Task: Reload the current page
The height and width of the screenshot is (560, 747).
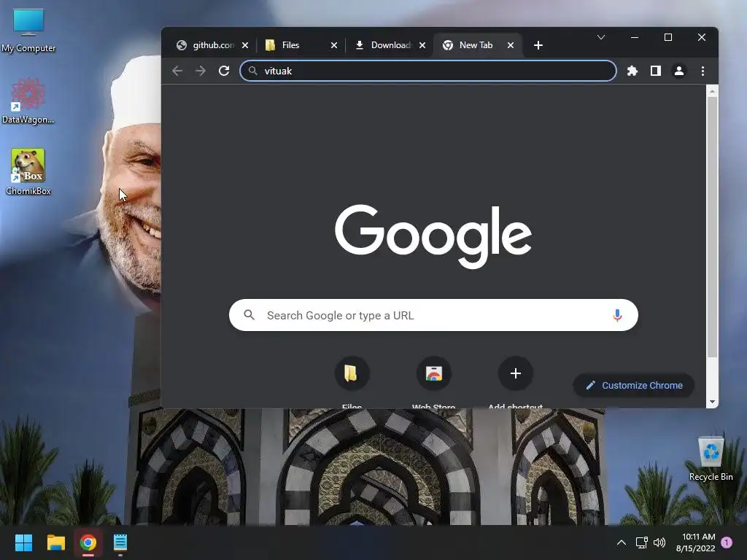Action: pyautogui.click(x=224, y=71)
